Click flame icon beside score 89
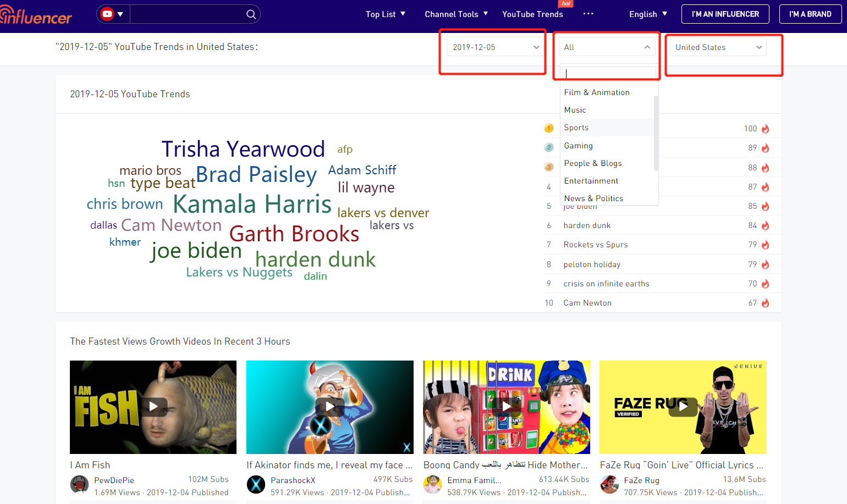The height and width of the screenshot is (504, 847). 765,148
